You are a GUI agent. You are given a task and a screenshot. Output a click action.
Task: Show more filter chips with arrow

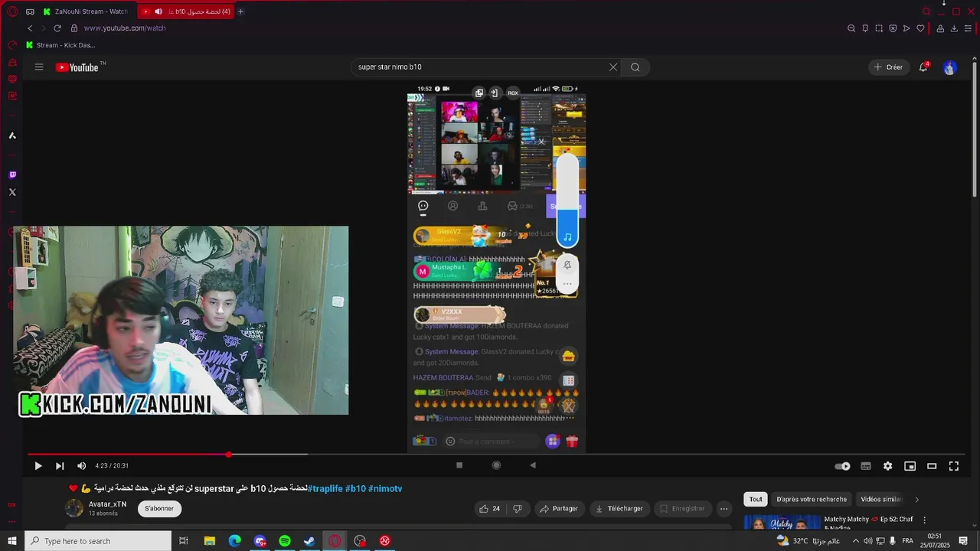coord(916,499)
